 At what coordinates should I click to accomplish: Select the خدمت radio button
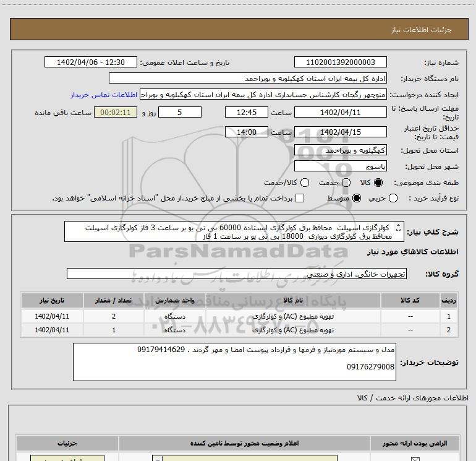(x=346, y=183)
